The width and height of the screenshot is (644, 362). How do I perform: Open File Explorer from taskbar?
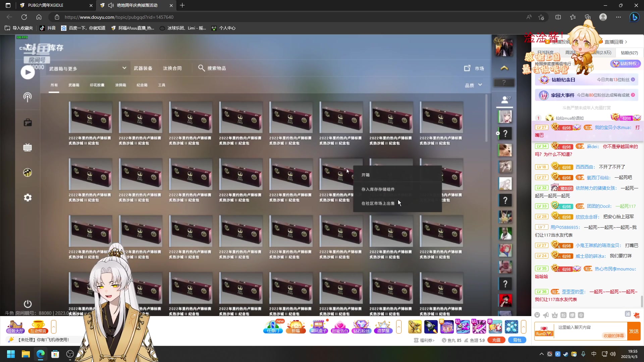tap(26, 354)
